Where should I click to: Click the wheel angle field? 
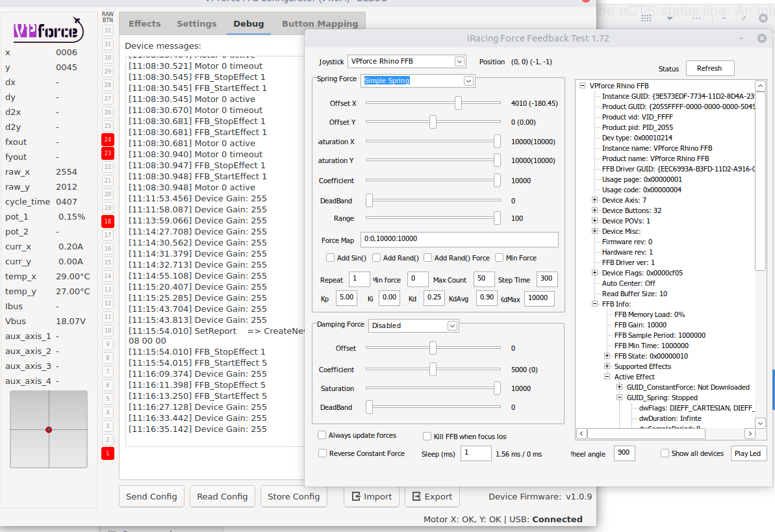(x=624, y=453)
